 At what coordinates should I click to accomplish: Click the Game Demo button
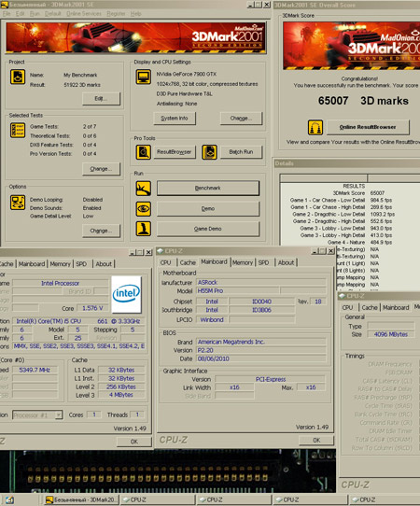point(208,229)
